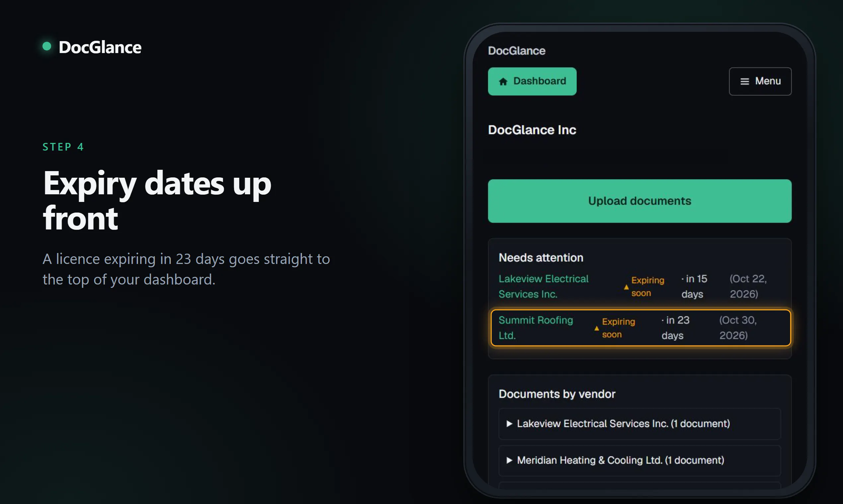Click the DocGlance title in phone header
This screenshot has width=843, height=504.
516,51
